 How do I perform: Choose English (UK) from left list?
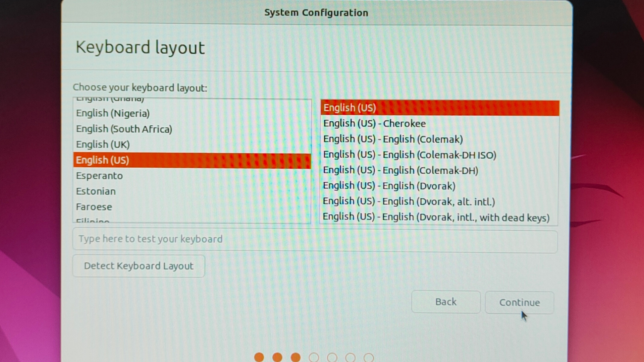pyautogui.click(x=103, y=144)
